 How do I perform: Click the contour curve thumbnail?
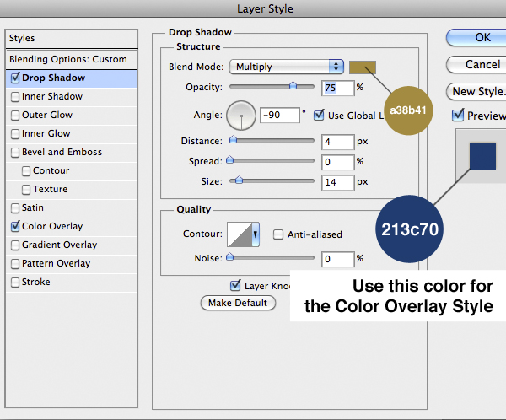coord(240,235)
